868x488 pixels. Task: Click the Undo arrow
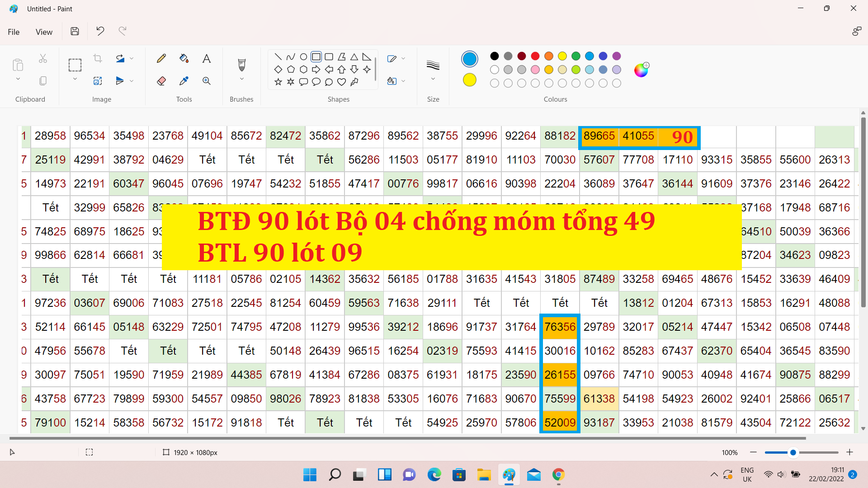coord(100,31)
